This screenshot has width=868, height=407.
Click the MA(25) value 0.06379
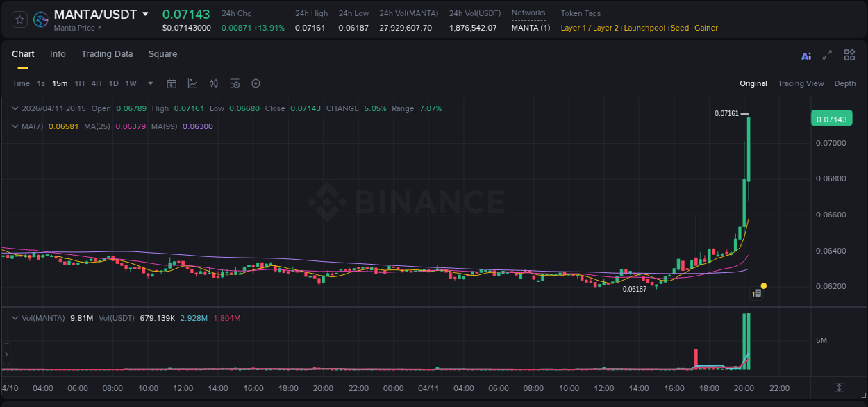pos(131,126)
